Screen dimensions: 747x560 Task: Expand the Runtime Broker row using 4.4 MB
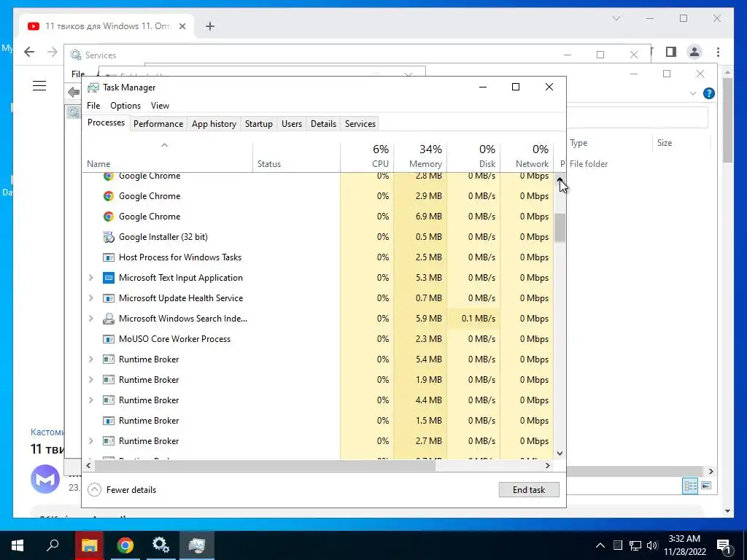click(91, 400)
